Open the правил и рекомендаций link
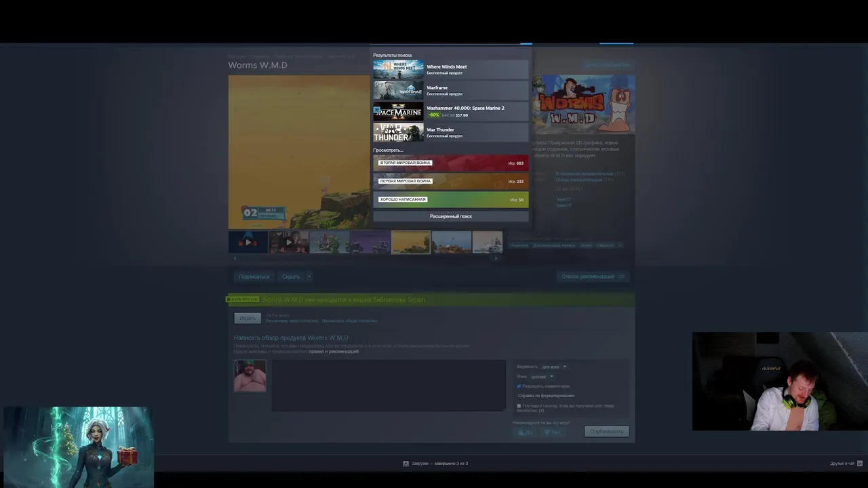The image size is (868, 488). 334,352
